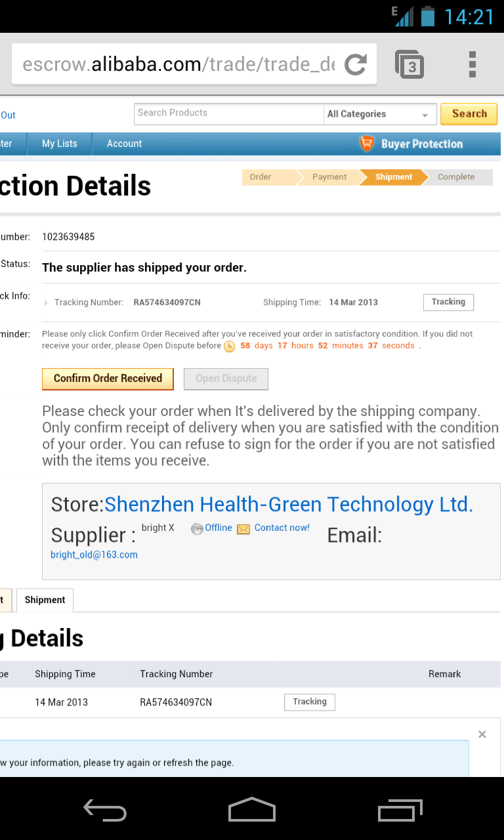Reload the page with the refresh icon
Image resolution: width=504 pixels, height=840 pixels.
356,64
